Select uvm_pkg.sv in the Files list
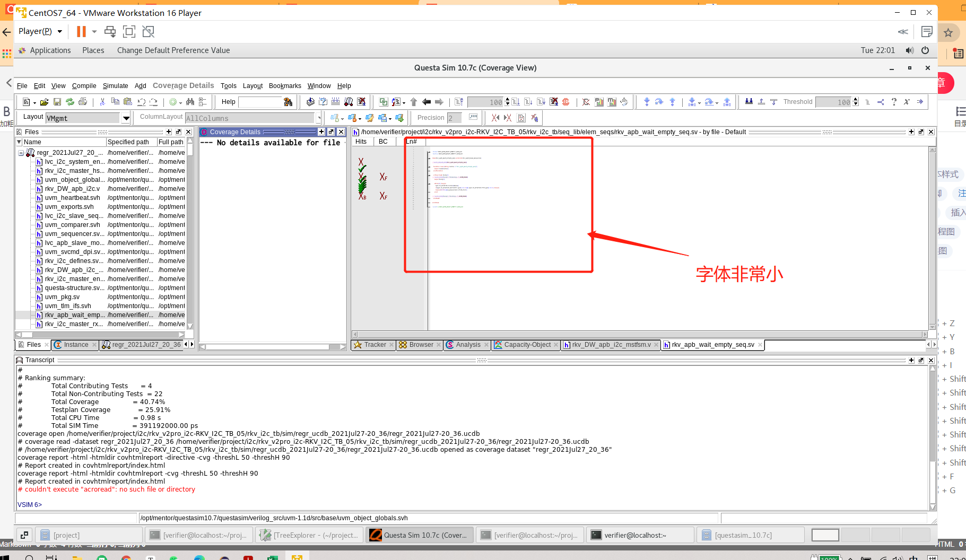Image resolution: width=966 pixels, height=560 pixels. [62, 297]
